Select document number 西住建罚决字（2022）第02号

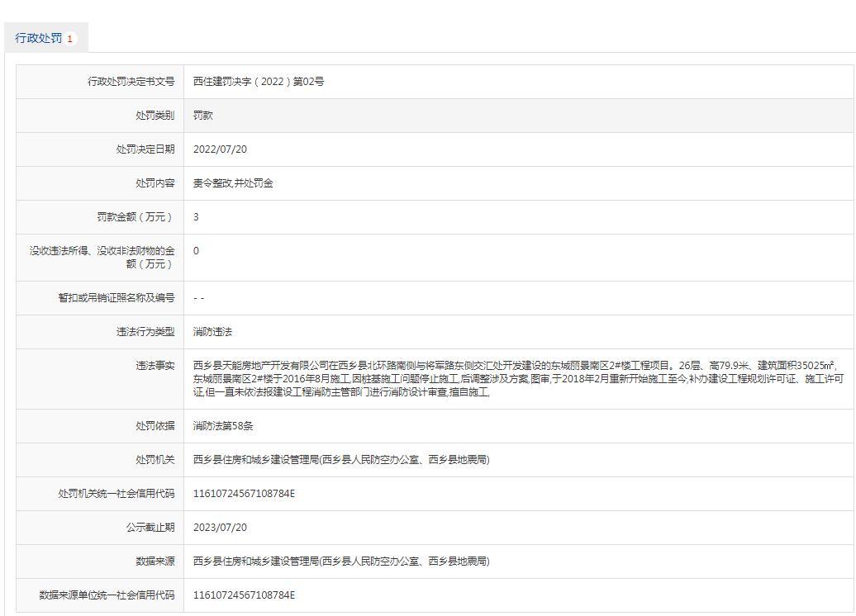pos(259,81)
